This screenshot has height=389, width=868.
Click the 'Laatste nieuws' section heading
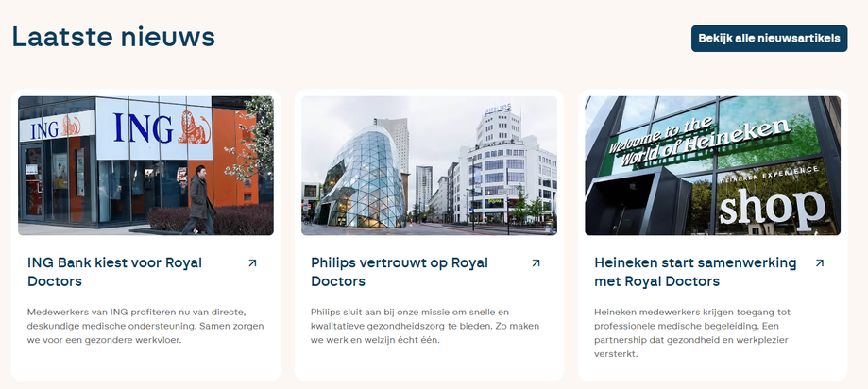[x=113, y=37]
